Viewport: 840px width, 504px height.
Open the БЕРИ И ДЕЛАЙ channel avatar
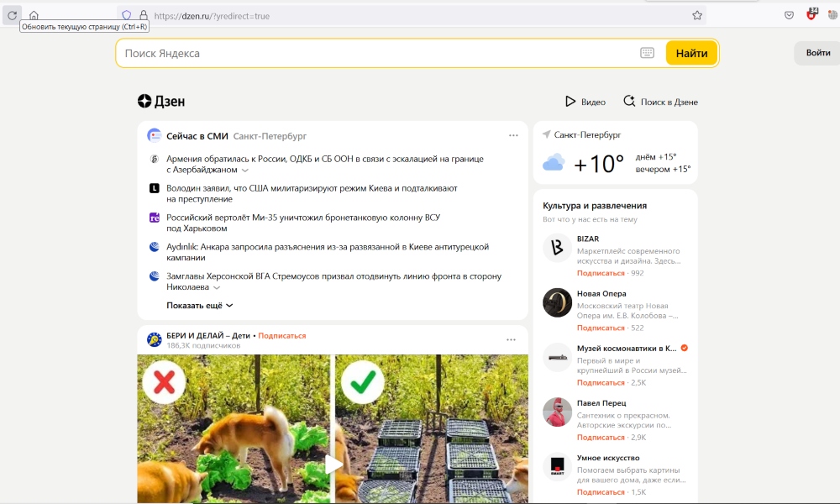[x=155, y=339]
